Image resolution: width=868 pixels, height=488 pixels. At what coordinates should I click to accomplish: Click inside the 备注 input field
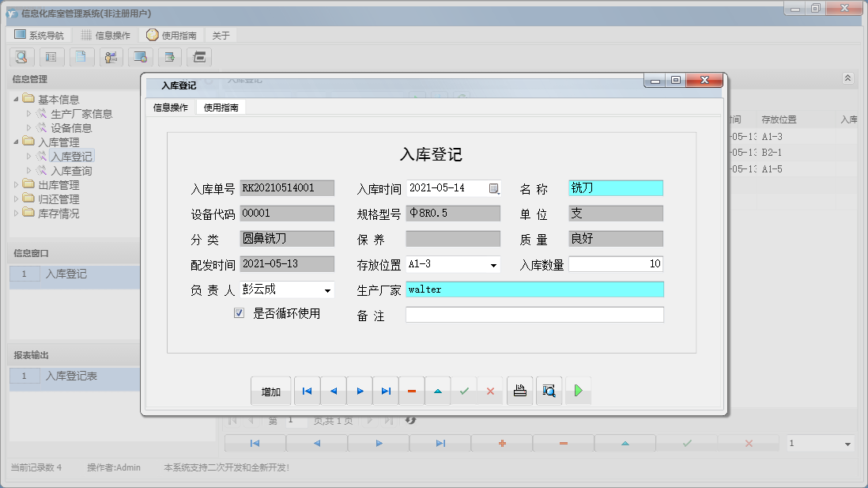[x=534, y=314]
